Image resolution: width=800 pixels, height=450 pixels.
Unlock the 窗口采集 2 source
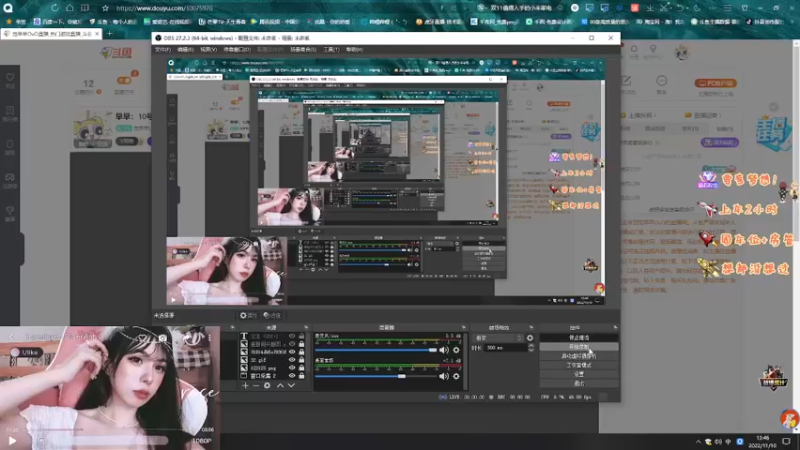pyautogui.click(x=302, y=376)
